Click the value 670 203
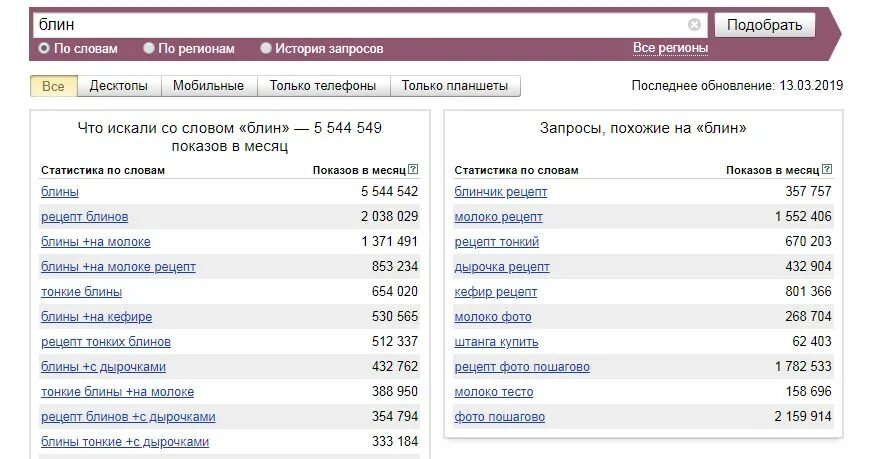871x459 pixels. pos(808,241)
